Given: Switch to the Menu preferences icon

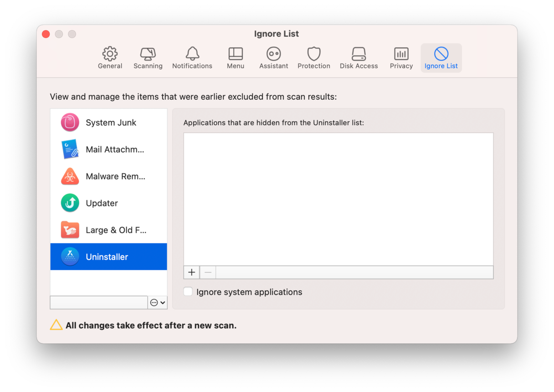Looking at the screenshot, I should point(236,54).
